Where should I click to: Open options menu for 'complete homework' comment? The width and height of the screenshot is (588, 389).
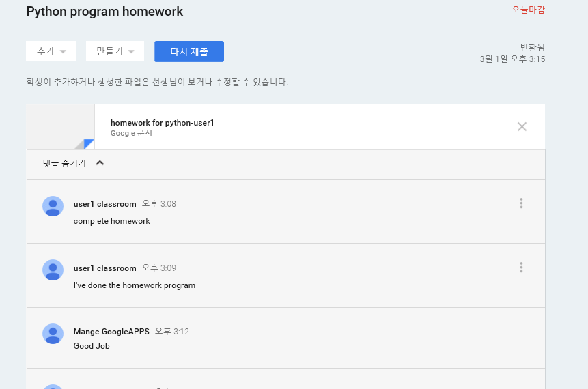[x=521, y=203]
